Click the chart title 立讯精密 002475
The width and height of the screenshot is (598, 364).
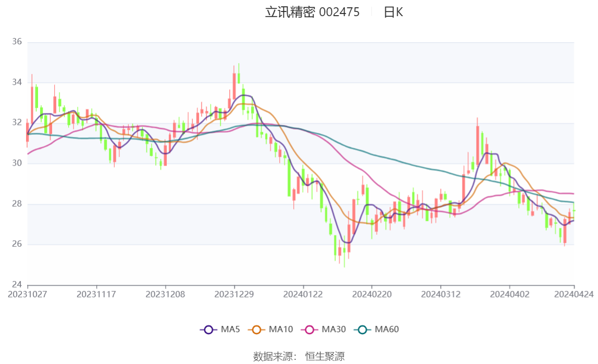(x=312, y=12)
